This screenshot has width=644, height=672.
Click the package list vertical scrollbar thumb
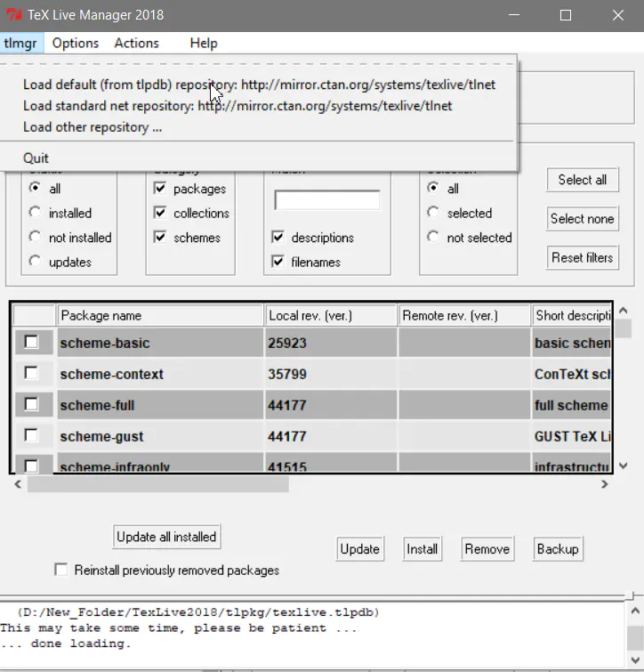(x=624, y=328)
